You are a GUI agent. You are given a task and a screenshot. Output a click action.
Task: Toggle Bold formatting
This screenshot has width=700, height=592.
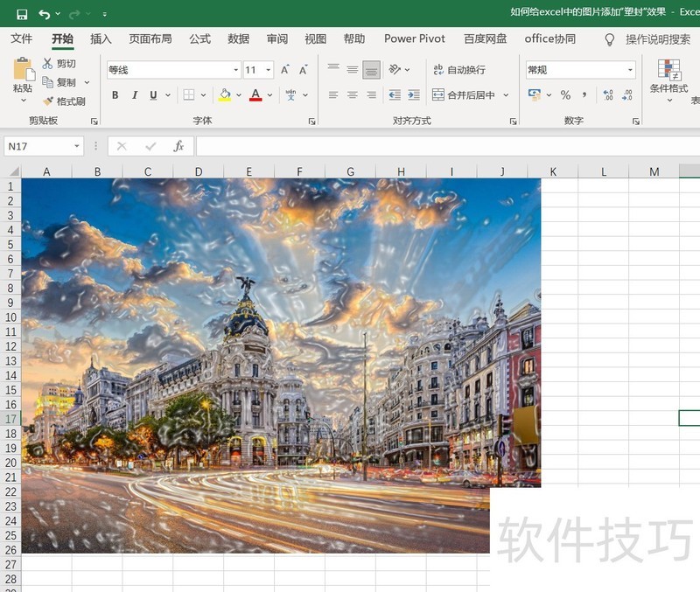click(x=115, y=95)
